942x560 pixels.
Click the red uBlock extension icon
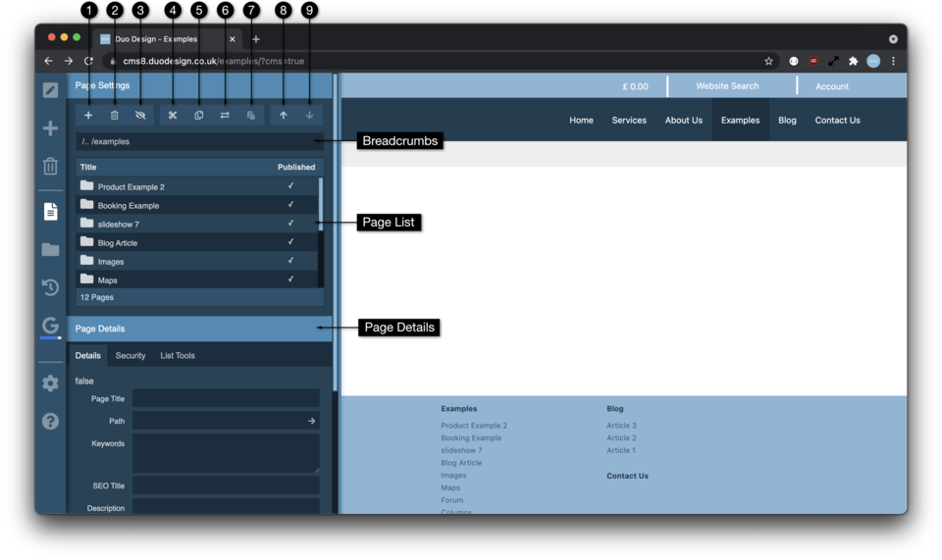[813, 61]
